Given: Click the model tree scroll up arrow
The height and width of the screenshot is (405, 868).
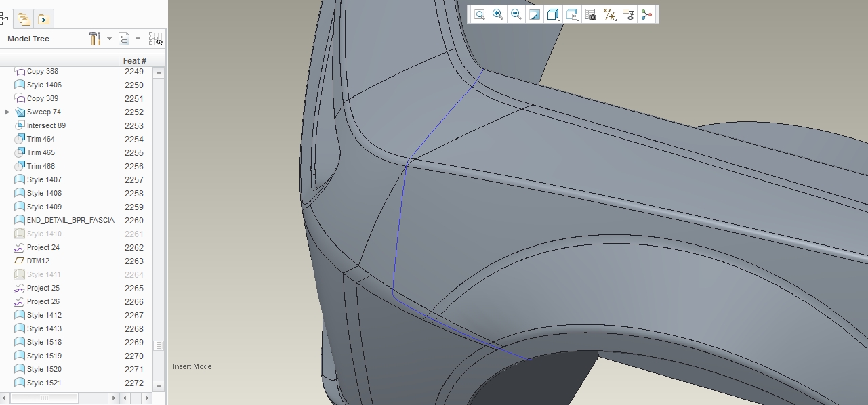Looking at the screenshot, I should tap(159, 72).
